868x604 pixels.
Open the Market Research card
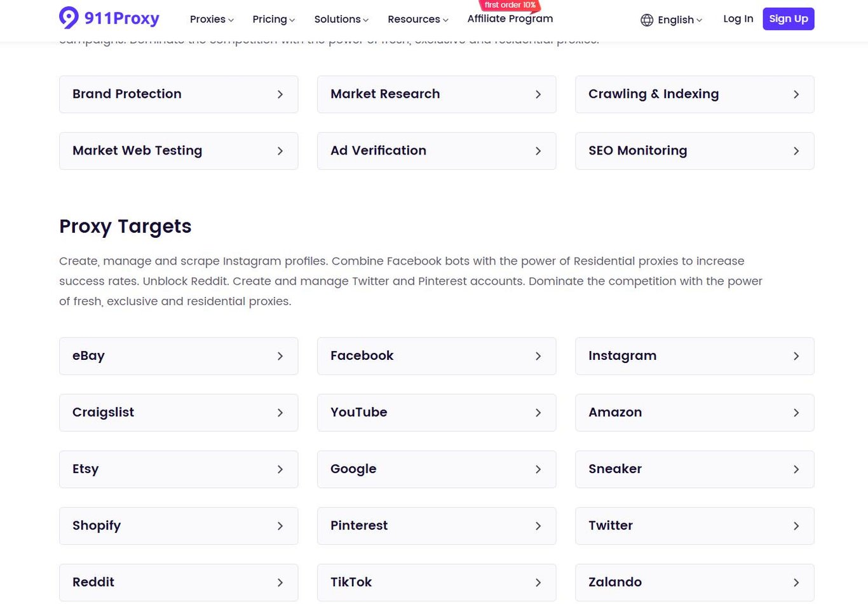437,94
